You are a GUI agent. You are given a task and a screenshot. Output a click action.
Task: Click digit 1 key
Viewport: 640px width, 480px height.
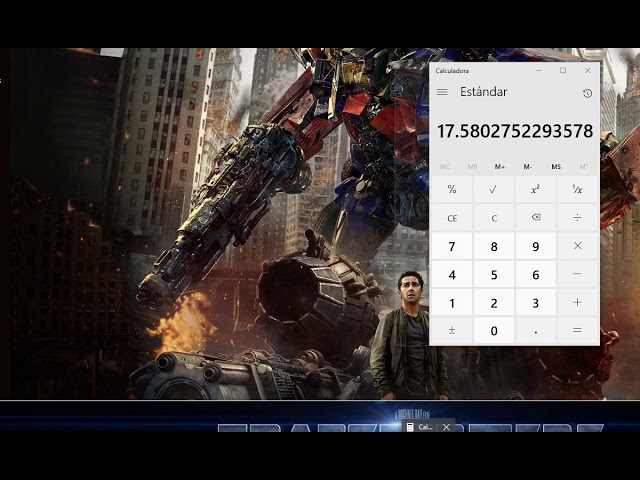[x=452, y=302]
